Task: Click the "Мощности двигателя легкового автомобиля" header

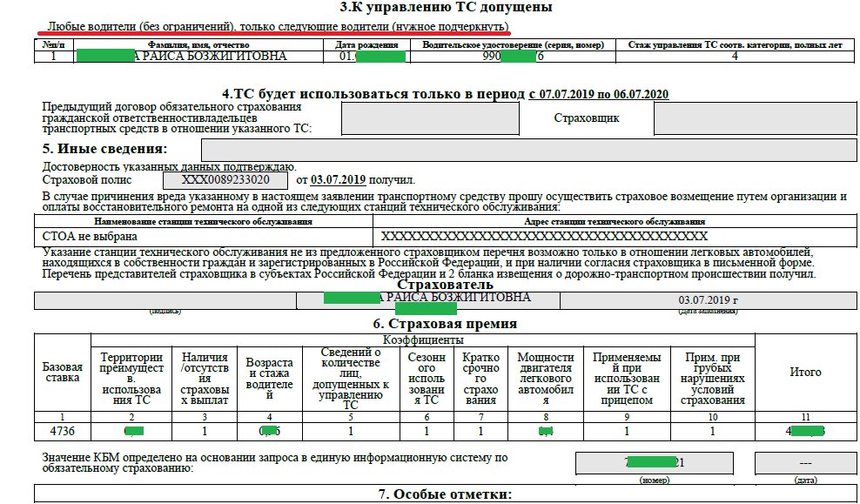Action: (x=546, y=379)
